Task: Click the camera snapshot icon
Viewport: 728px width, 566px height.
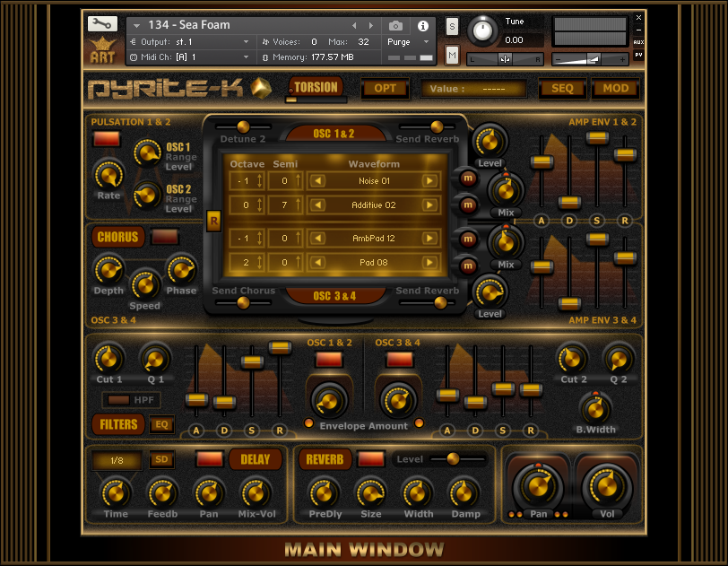Action: [395, 26]
